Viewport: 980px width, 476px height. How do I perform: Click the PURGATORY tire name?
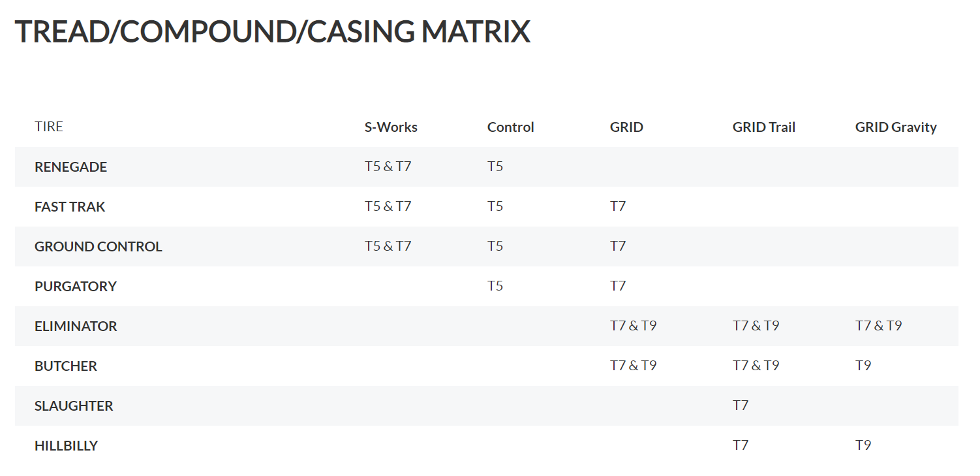(76, 287)
